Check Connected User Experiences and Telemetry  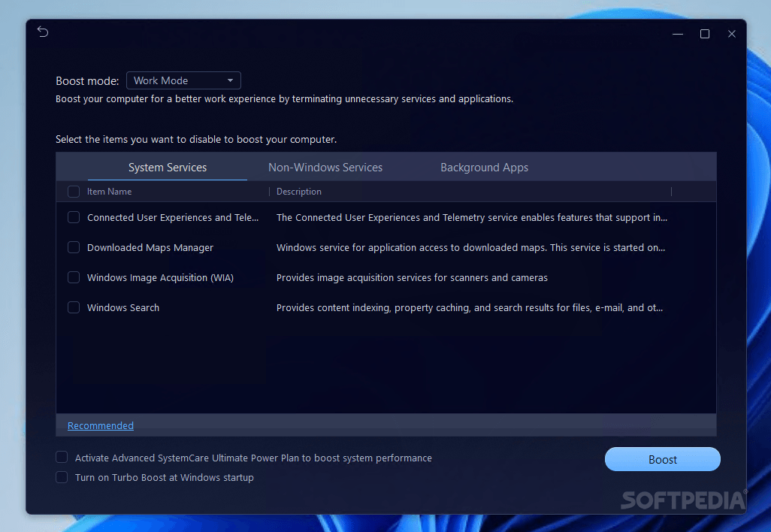74,217
